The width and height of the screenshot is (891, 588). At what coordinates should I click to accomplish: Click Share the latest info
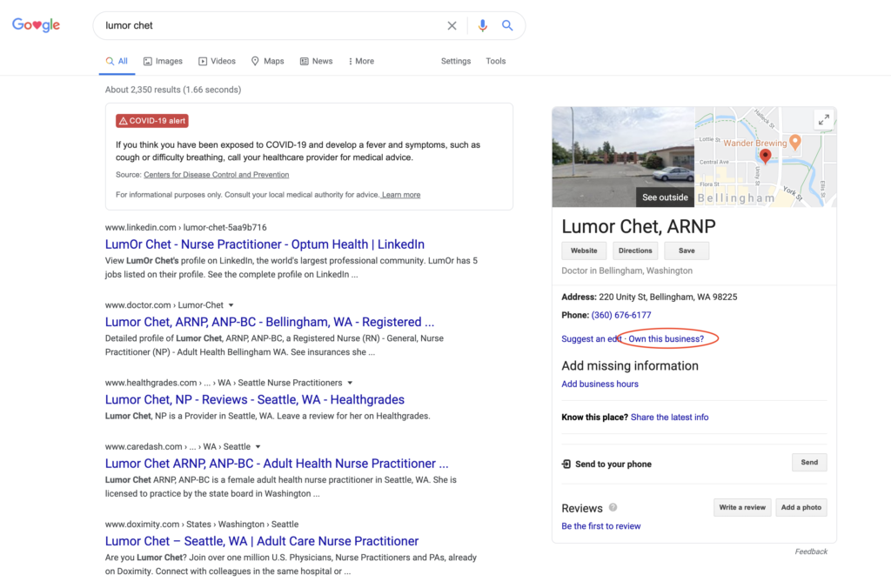click(x=669, y=418)
